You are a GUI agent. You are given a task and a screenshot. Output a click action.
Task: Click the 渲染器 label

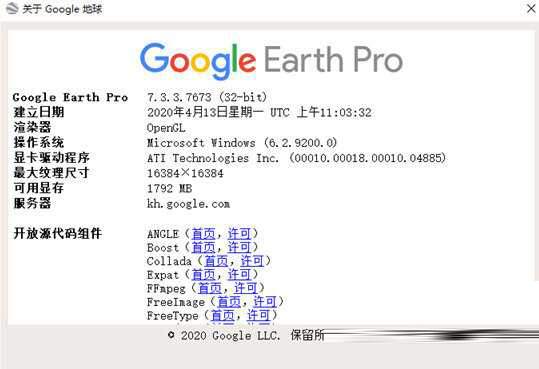[32, 127]
